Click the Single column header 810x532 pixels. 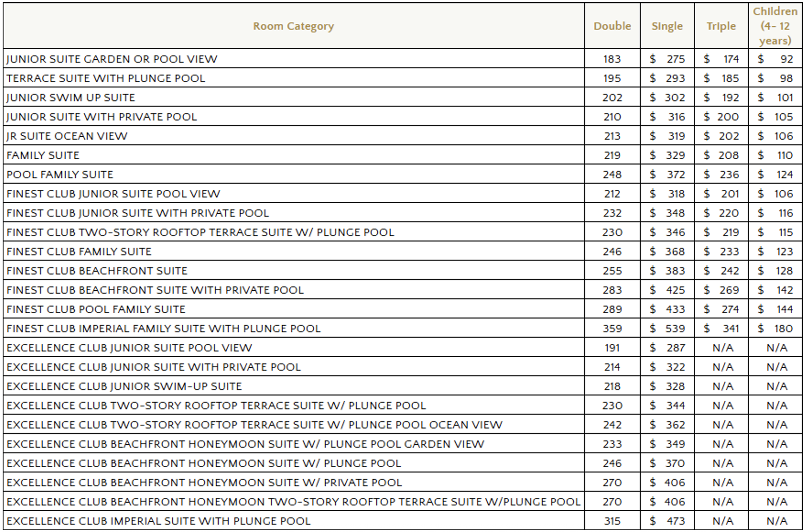[667, 26]
